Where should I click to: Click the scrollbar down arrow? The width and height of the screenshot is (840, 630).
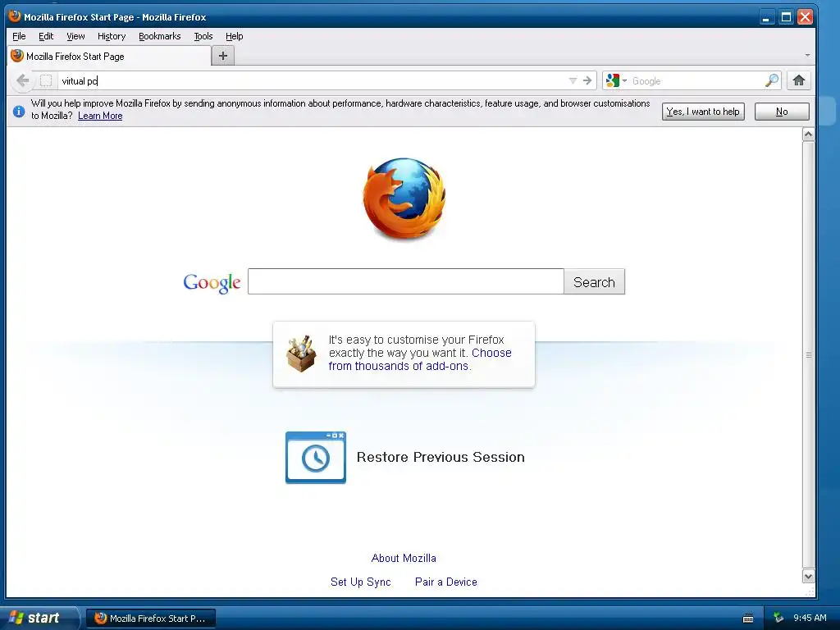coord(808,577)
